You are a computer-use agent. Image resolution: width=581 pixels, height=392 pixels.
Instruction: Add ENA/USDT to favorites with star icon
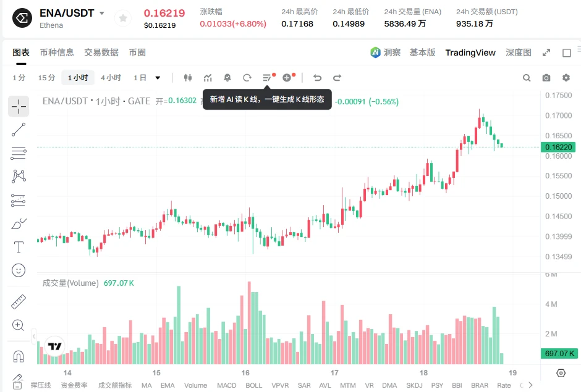tap(123, 18)
